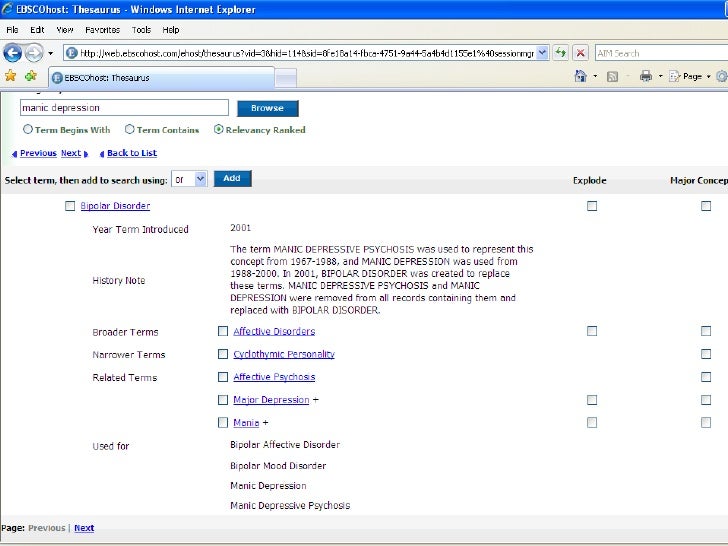728x546 pixels.
Task: Open the Cyclothymic Personality link
Action: coord(284,354)
